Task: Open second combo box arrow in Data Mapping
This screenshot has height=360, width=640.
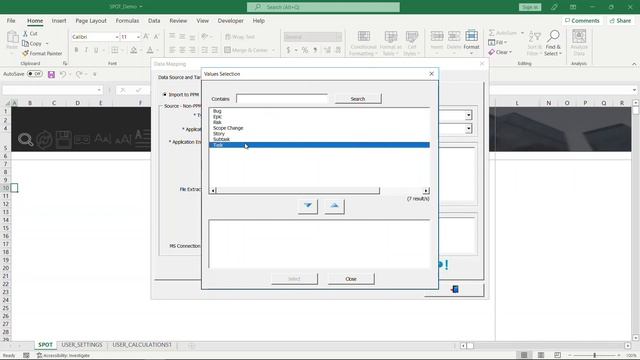Action: coord(469,129)
